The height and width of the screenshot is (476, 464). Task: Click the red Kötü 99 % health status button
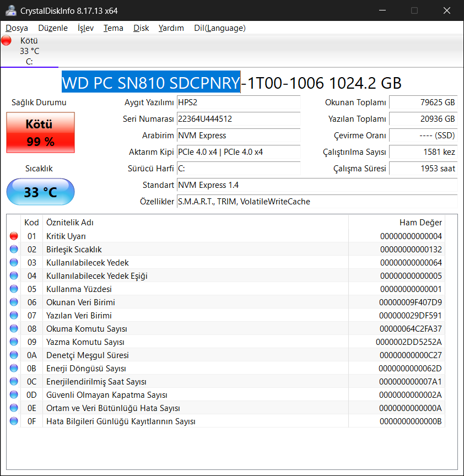pos(40,132)
